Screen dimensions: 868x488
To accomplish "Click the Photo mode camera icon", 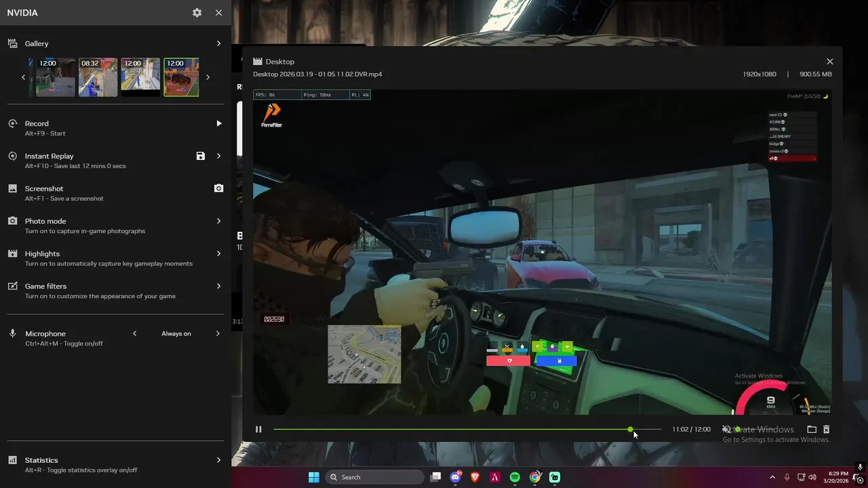I will pos(12,221).
